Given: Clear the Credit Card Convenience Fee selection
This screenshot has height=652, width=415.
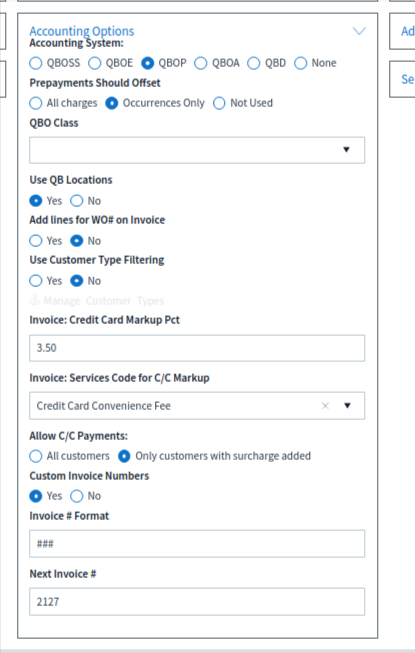Looking at the screenshot, I should (x=325, y=405).
